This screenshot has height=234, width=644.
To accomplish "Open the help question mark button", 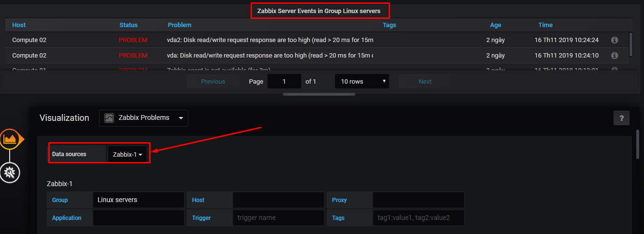I will [x=621, y=118].
